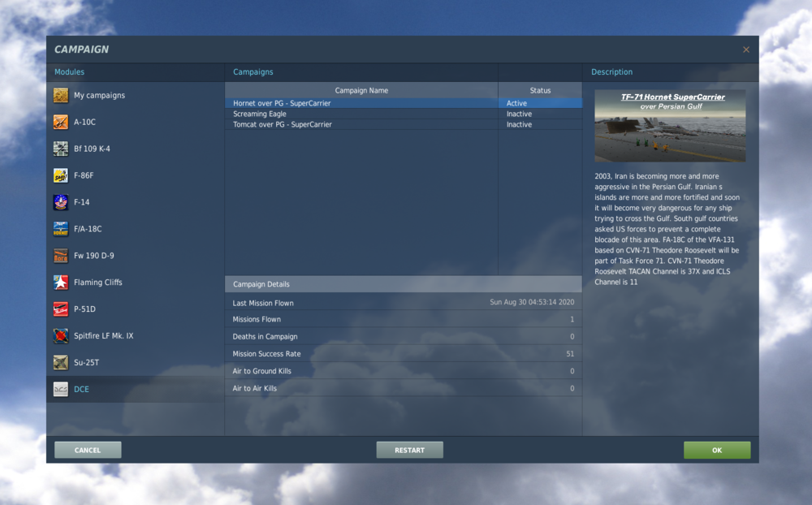The width and height of the screenshot is (812, 505).
Task: Pick the Bf 109 K-4 label
Action: coord(92,149)
